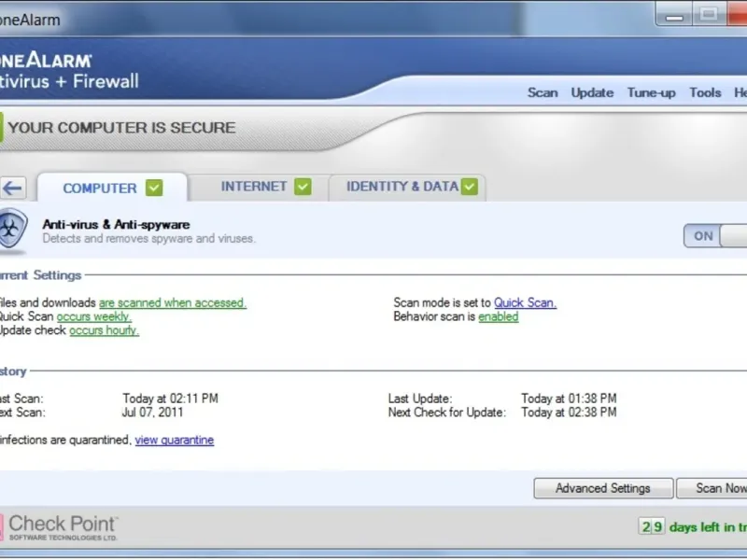Screen dimensions: 747x560
Task: Click the 'Quick Scan' mode link
Action: pyautogui.click(x=525, y=302)
